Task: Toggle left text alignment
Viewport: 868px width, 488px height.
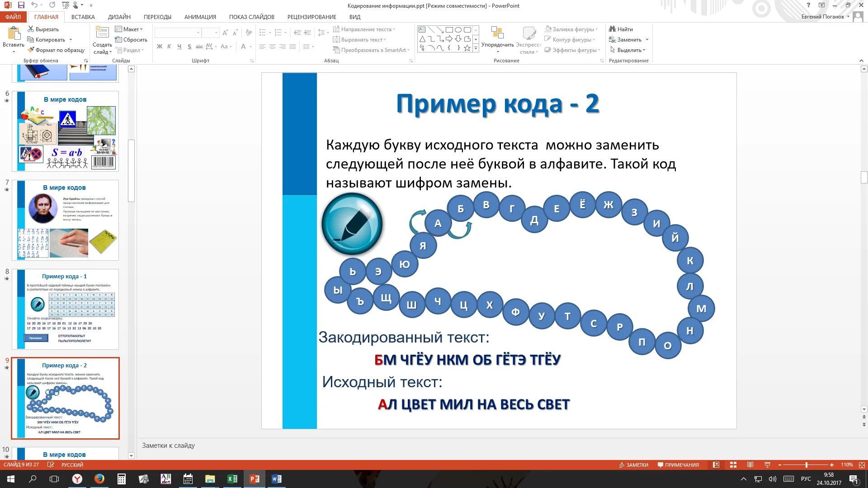Action: (x=263, y=47)
